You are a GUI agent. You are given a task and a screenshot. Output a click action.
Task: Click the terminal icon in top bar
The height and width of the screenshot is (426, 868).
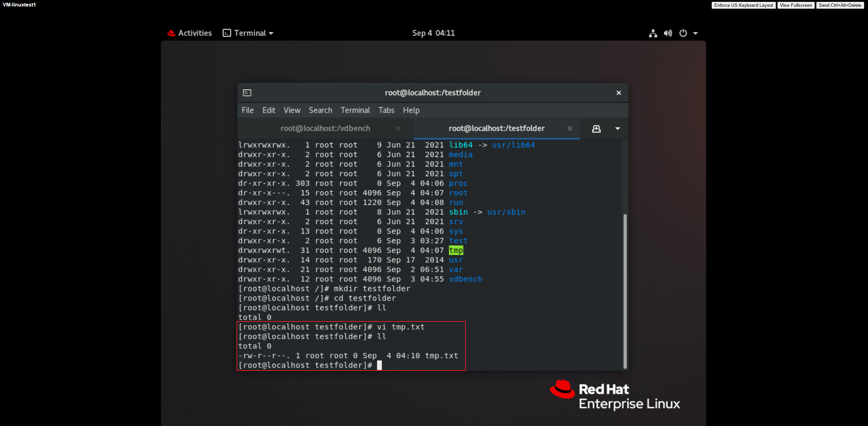227,33
